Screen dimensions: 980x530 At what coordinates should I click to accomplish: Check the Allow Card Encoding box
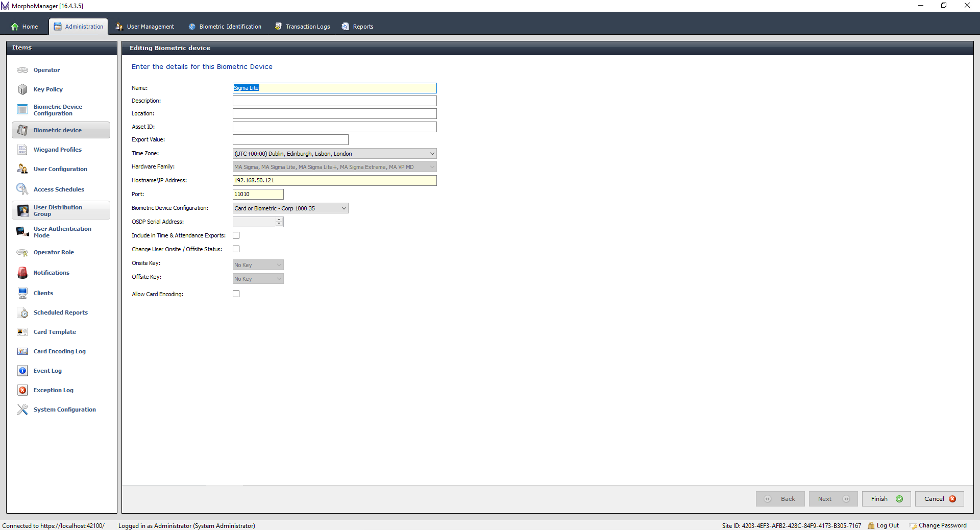[x=236, y=294]
